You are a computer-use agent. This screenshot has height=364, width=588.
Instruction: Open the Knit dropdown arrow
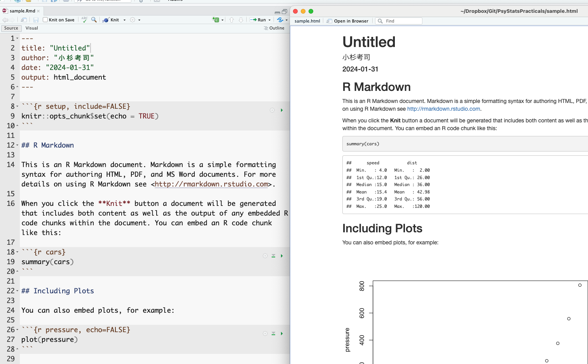pyautogui.click(x=124, y=20)
